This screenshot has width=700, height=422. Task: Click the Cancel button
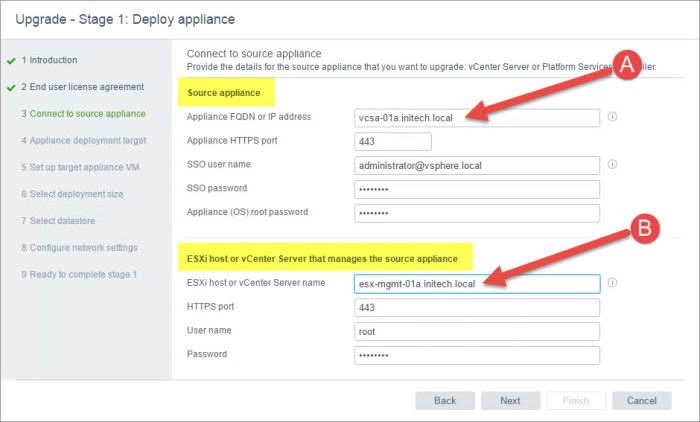point(641,400)
